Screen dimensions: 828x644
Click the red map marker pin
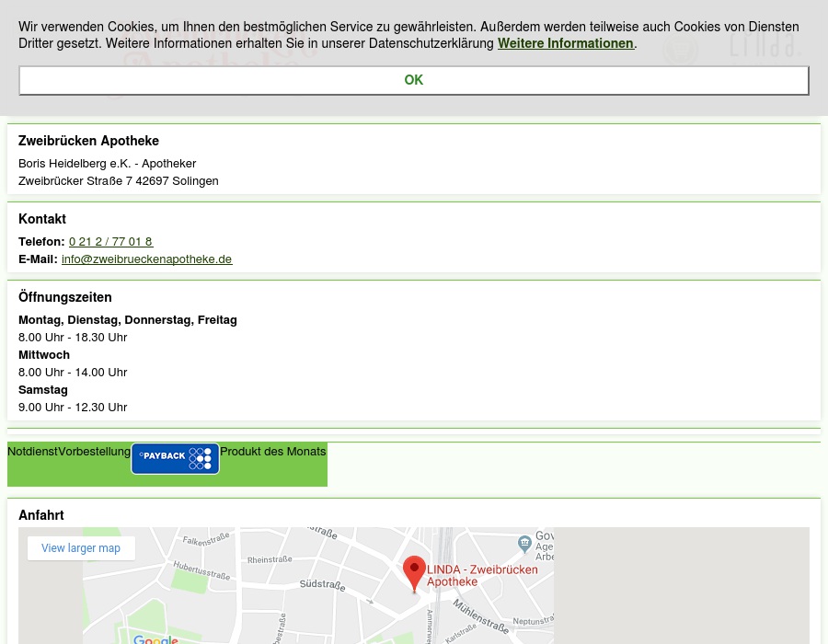[414, 569]
